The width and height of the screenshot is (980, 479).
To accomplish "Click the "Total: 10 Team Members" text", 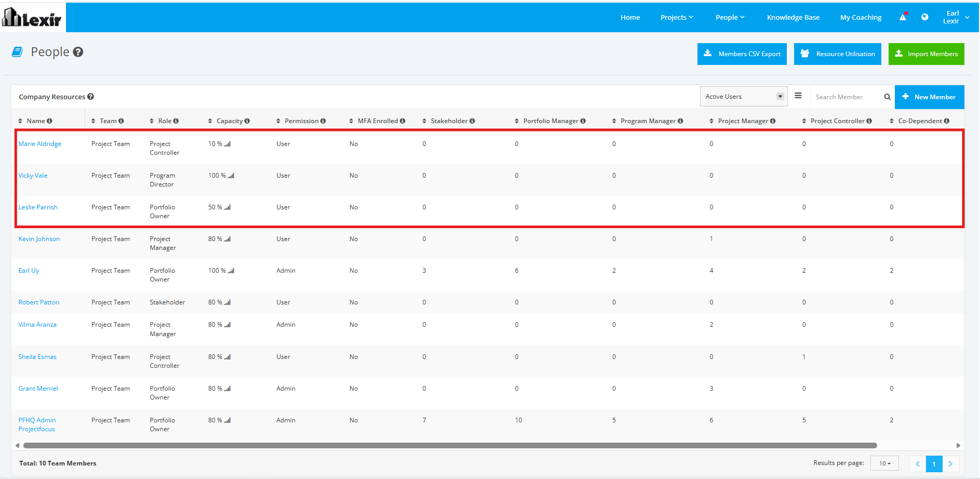I will 58,463.
